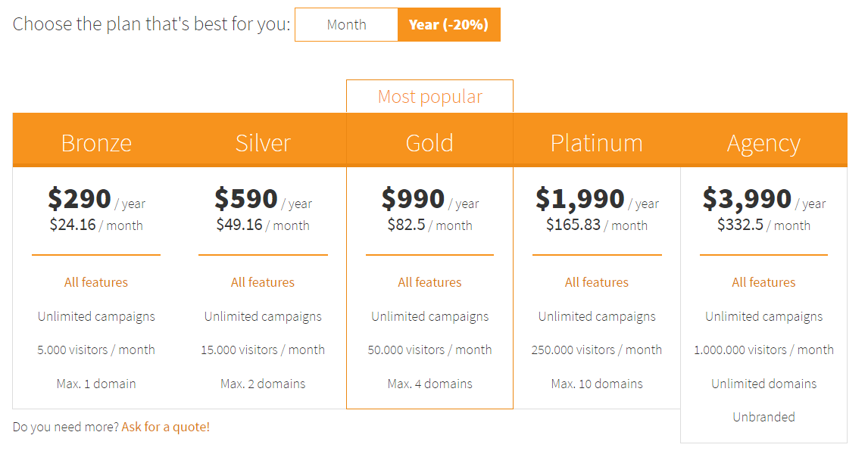Select the Platinum plan header
This screenshot has width=868, height=457.
click(x=597, y=143)
